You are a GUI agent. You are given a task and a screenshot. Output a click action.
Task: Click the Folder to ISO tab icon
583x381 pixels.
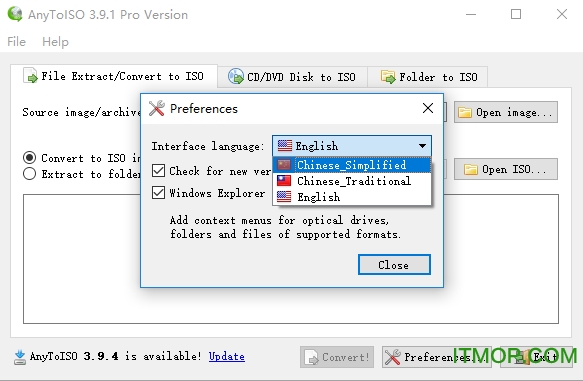tap(388, 77)
